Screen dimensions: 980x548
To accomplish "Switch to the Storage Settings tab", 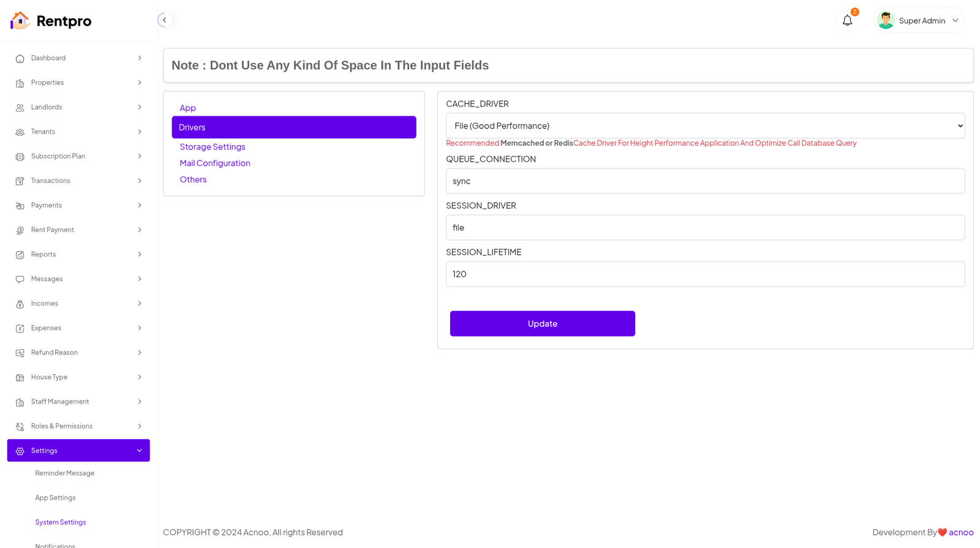I will 213,147.
